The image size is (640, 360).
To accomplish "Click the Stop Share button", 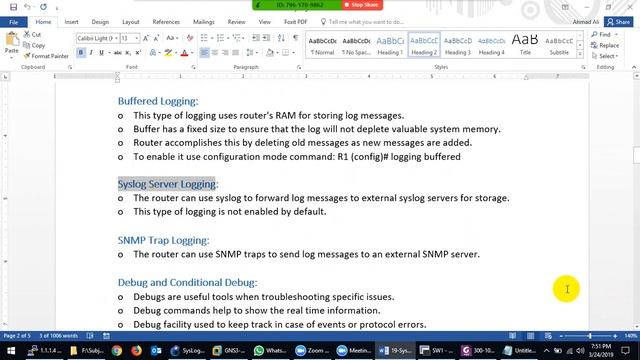I will point(362,5).
